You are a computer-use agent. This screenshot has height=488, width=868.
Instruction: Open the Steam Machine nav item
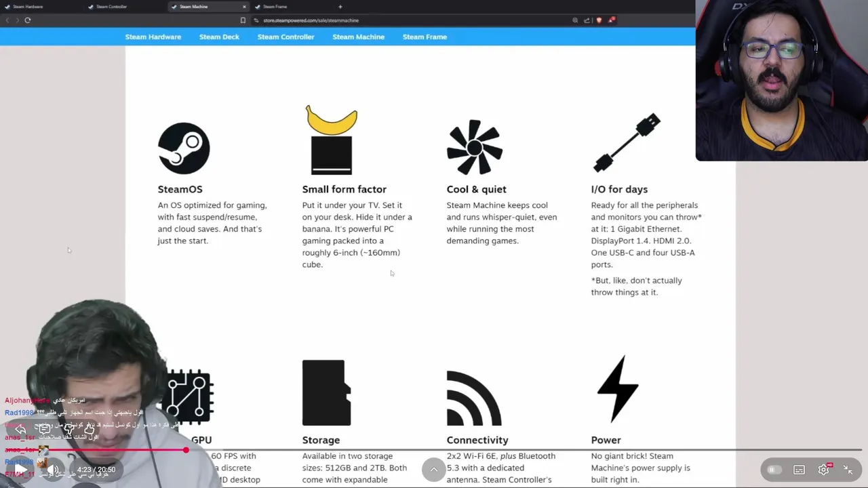358,37
